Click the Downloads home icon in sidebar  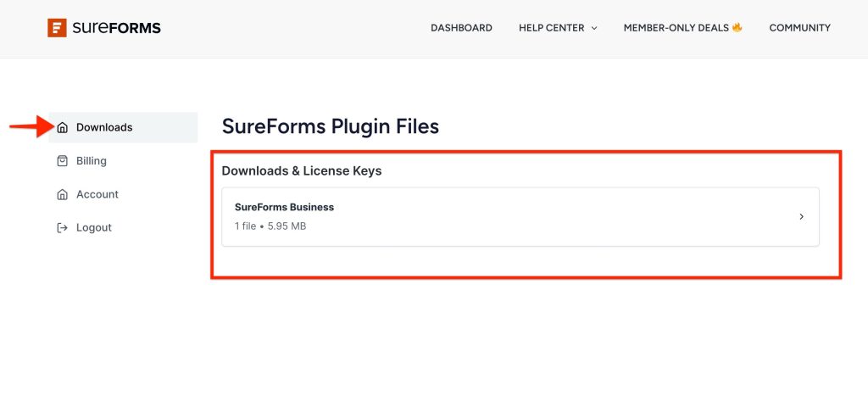click(63, 127)
